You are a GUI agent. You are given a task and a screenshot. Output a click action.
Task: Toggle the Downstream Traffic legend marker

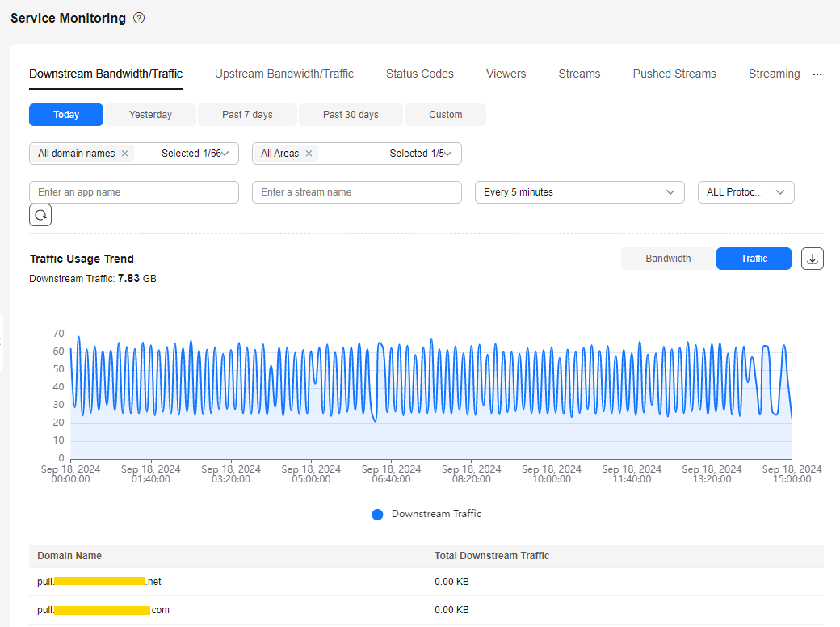point(377,515)
